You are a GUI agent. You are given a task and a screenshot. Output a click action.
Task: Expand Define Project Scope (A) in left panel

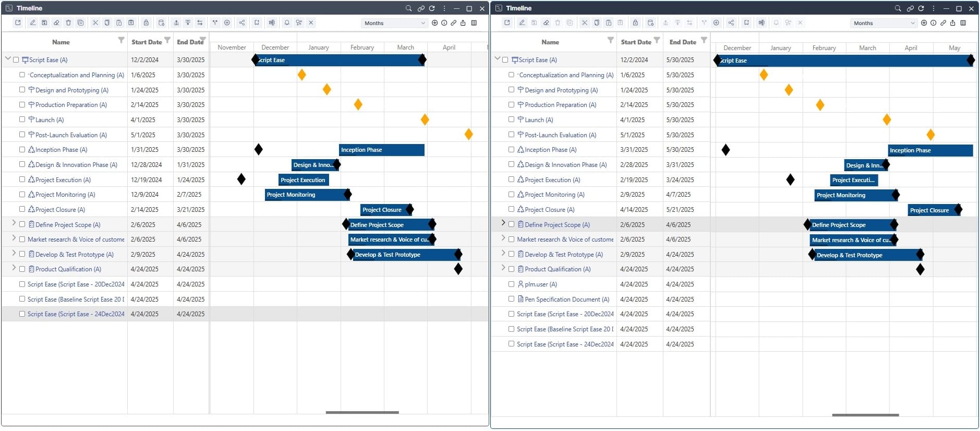(14, 223)
